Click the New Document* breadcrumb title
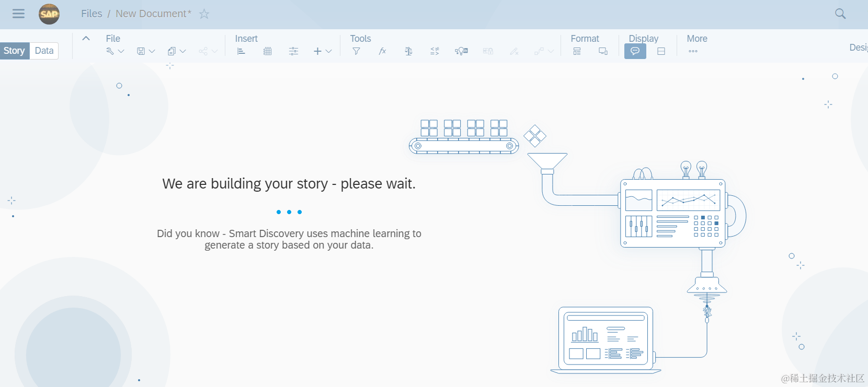 coord(154,14)
